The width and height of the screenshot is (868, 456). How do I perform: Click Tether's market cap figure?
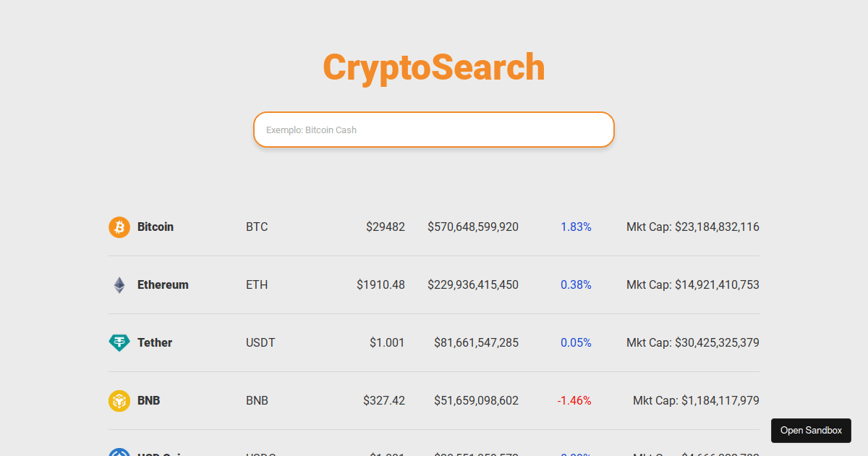click(692, 342)
